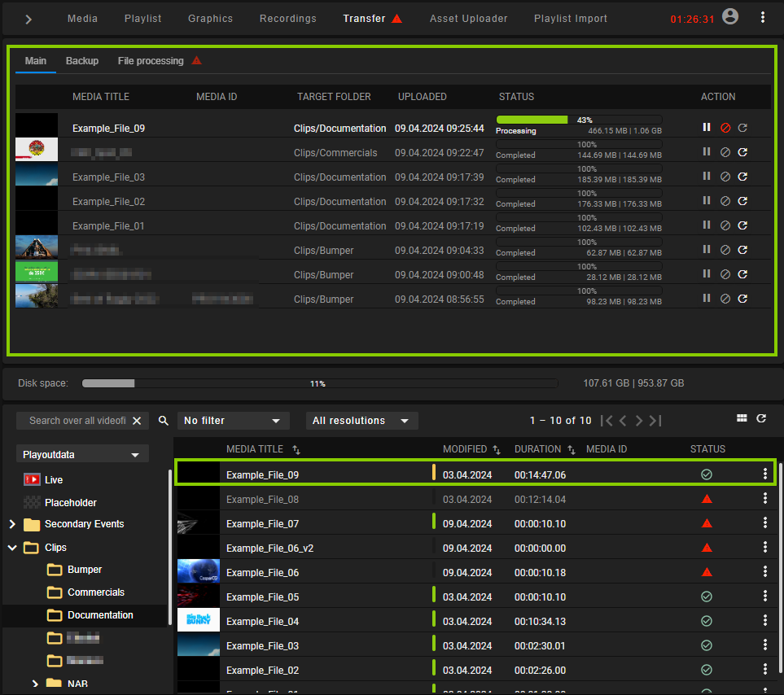Screen dimensions: 784x695
Task: Open the No filter dropdown
Action: point(233,421)
